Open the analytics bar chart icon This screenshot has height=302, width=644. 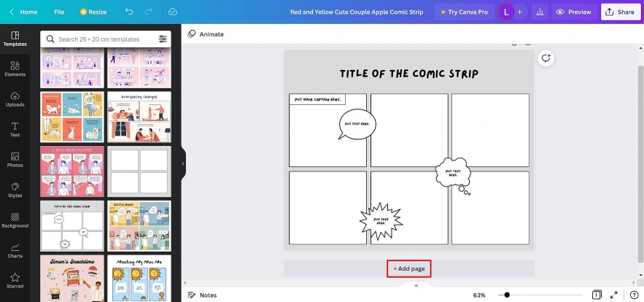(540, 12)
